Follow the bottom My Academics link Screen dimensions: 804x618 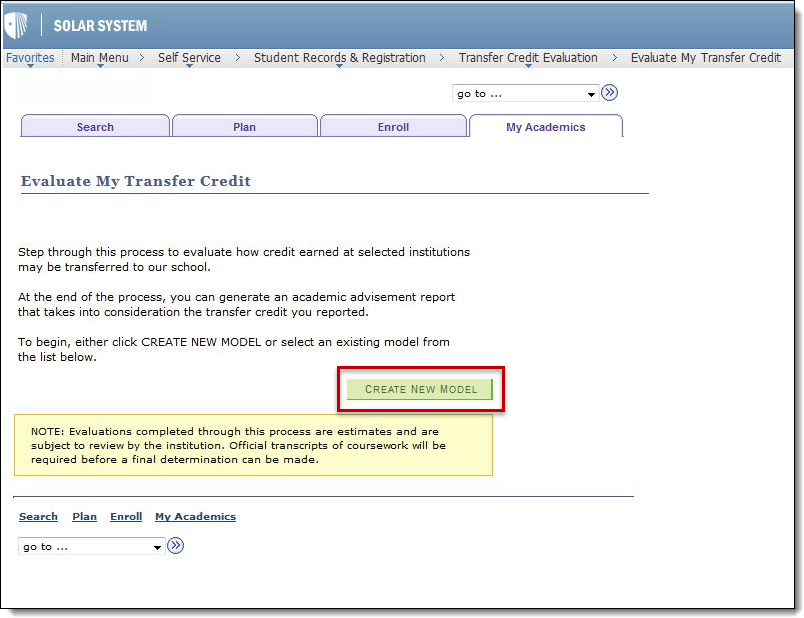pos(195,517)
